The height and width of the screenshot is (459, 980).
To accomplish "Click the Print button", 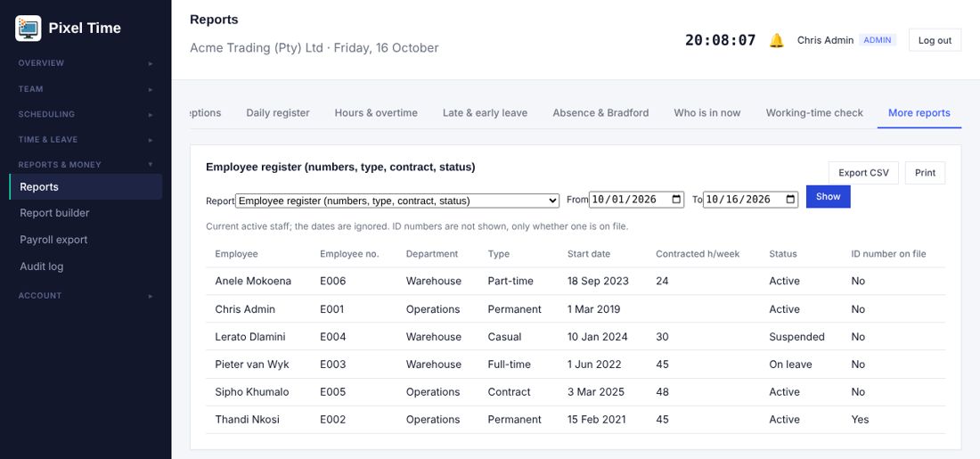I will [x=925, y=173].
